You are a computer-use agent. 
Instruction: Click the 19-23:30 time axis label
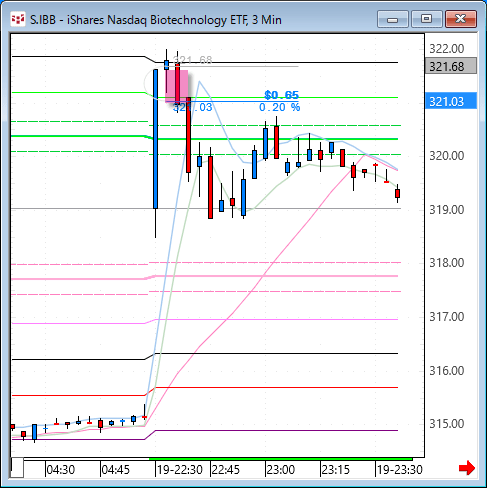(400, 470)
